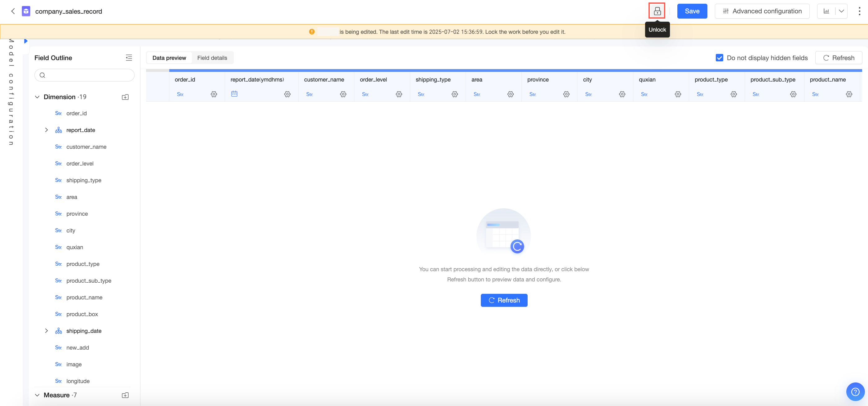Viewport: 868px width, 406px height.
Task: Open settings gear for shipping_type column
Action: click(454, 94)
